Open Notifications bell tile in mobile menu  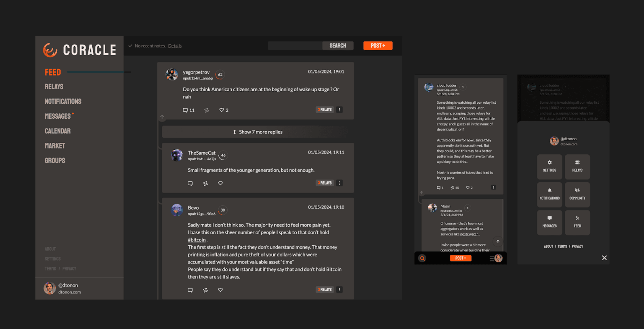point(550,195)
